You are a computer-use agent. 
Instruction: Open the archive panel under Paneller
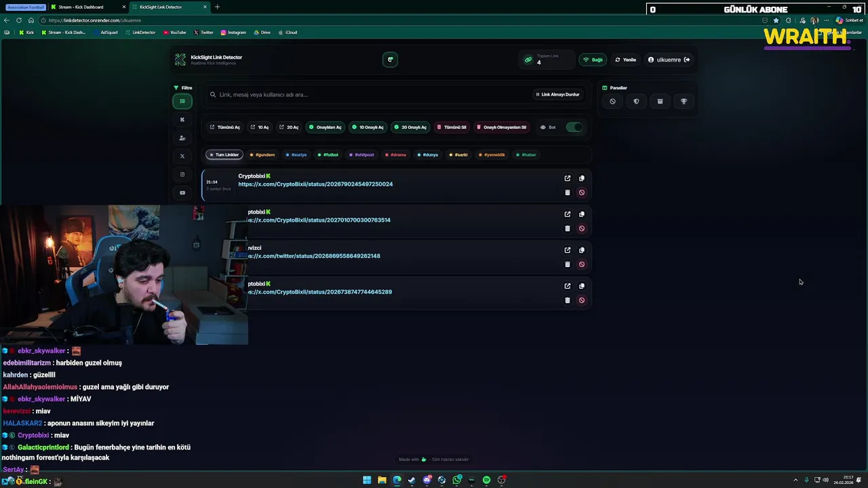click(x=660, y=101)
